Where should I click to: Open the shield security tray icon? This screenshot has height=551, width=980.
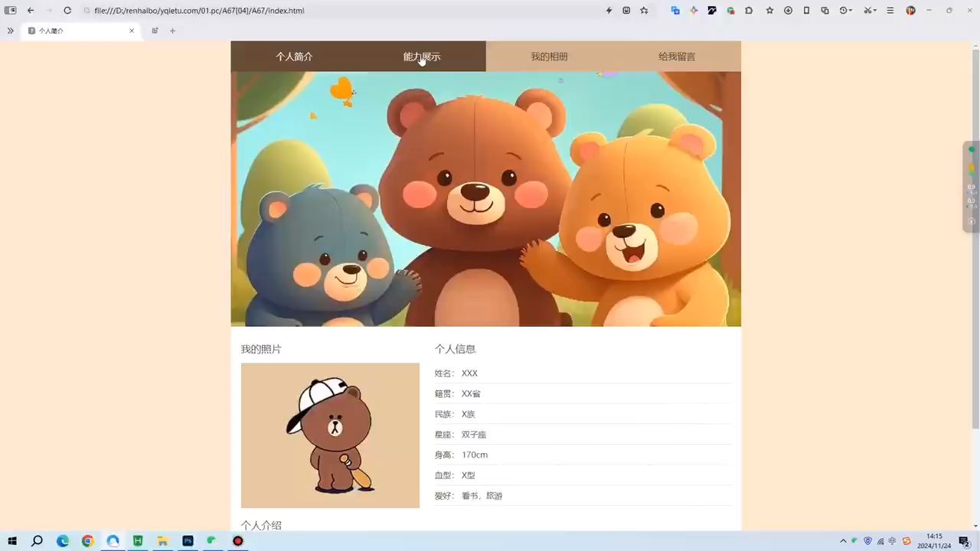(867, 541)
